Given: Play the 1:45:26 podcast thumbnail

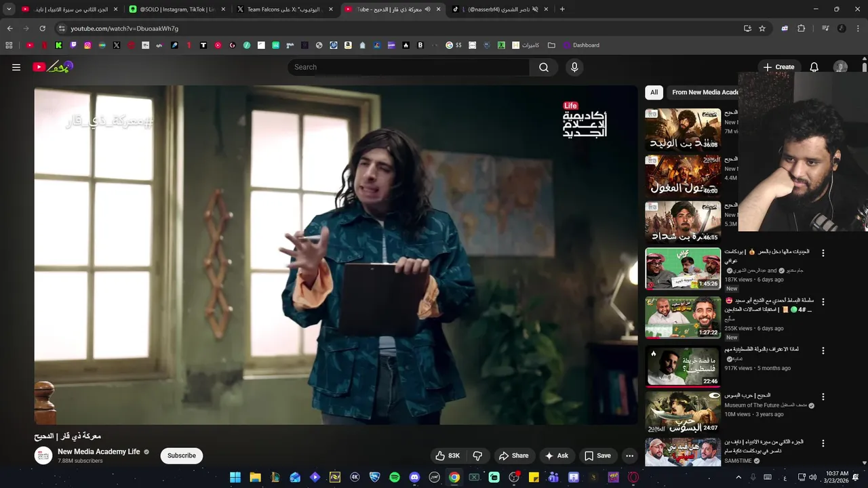Looking at the screenshot, I should 683,269.
